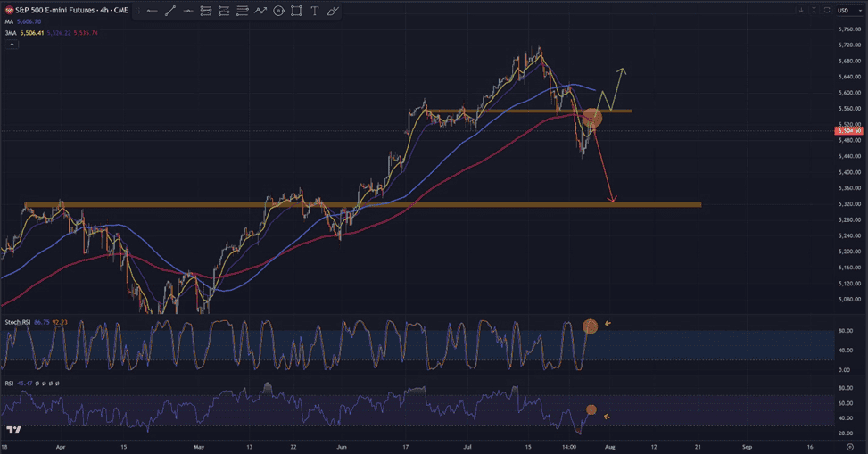This screenshot has width=868, height=454.
Task: Select the first Fibonacci retracement tool icon
Action: 206,11
